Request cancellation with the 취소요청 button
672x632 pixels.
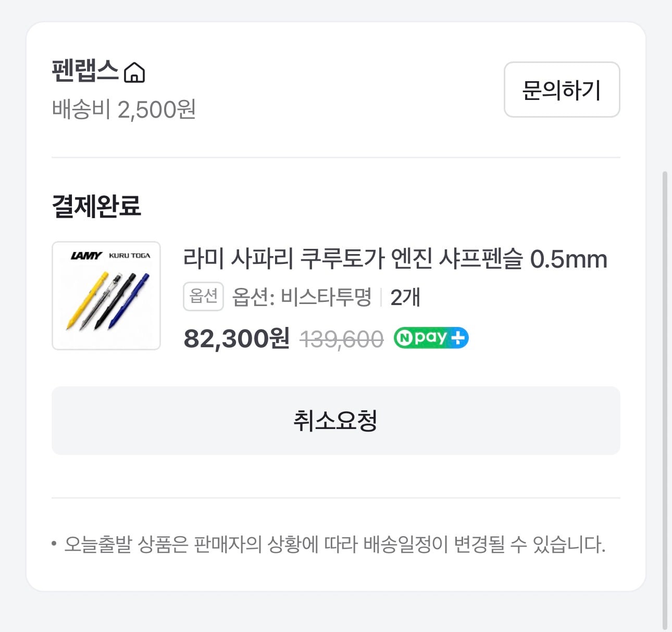tap(335, 421)
